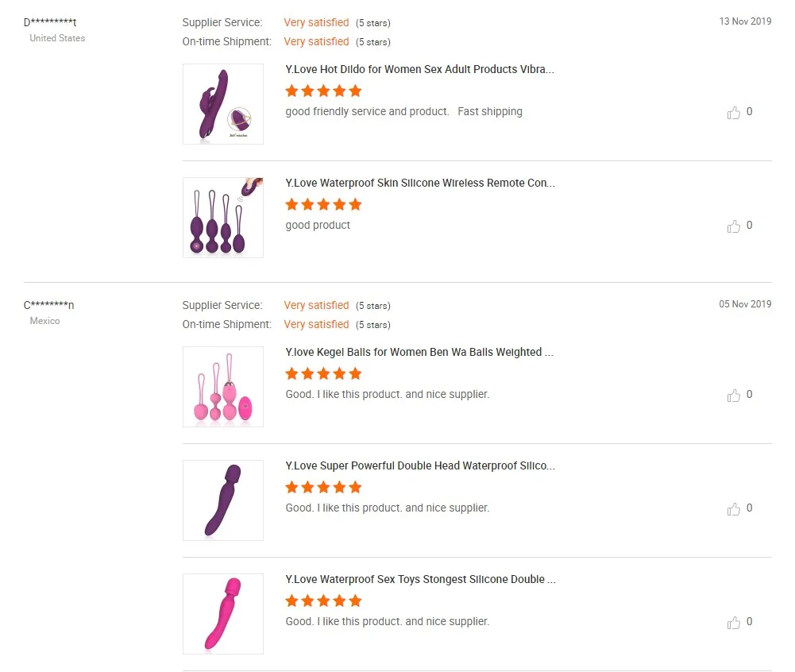The width and height of the screenshot is (795, 672).
Task: Open the purple kegel balls set thumbnail
Action: tap(223, 218)
